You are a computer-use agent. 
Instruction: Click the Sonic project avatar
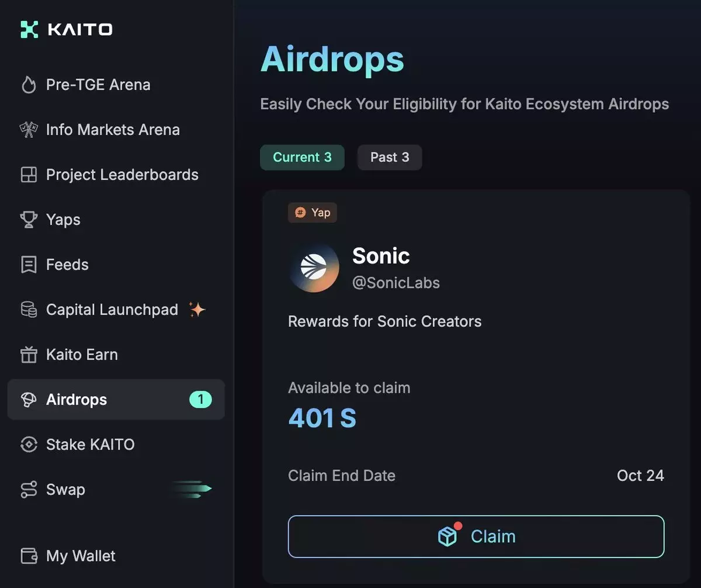[314, 268]
